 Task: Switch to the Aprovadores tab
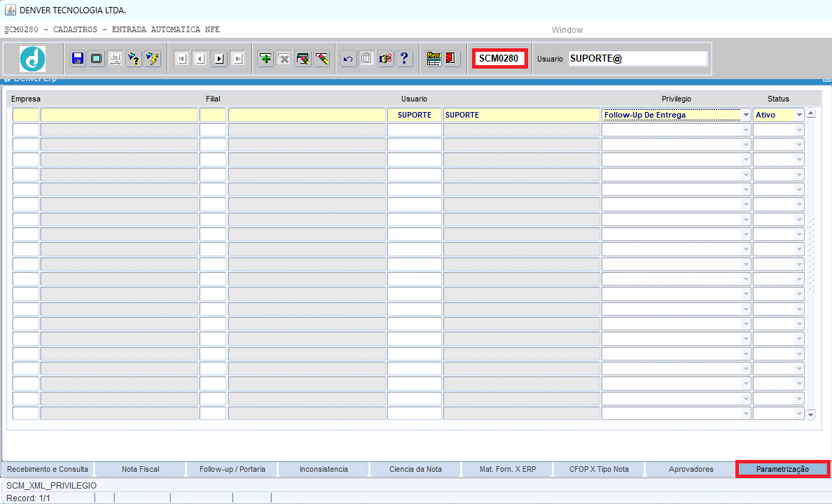pos(691,469)
